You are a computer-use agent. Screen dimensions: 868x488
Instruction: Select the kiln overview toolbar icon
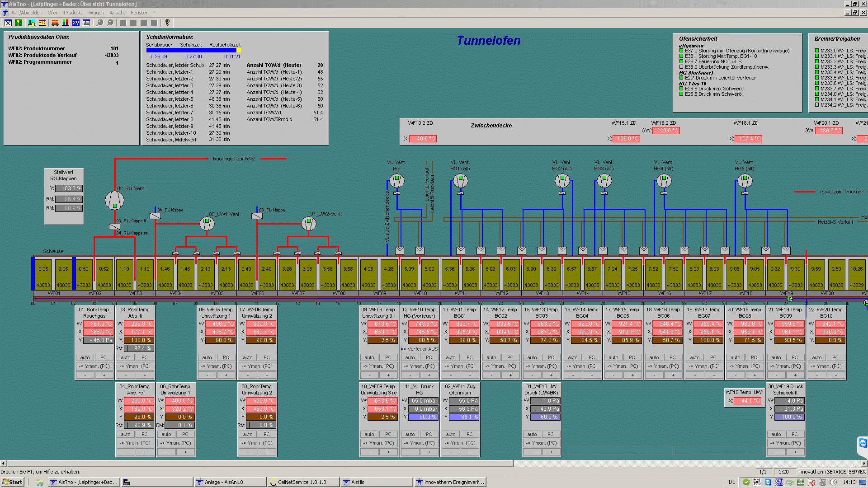click(32, 23)
